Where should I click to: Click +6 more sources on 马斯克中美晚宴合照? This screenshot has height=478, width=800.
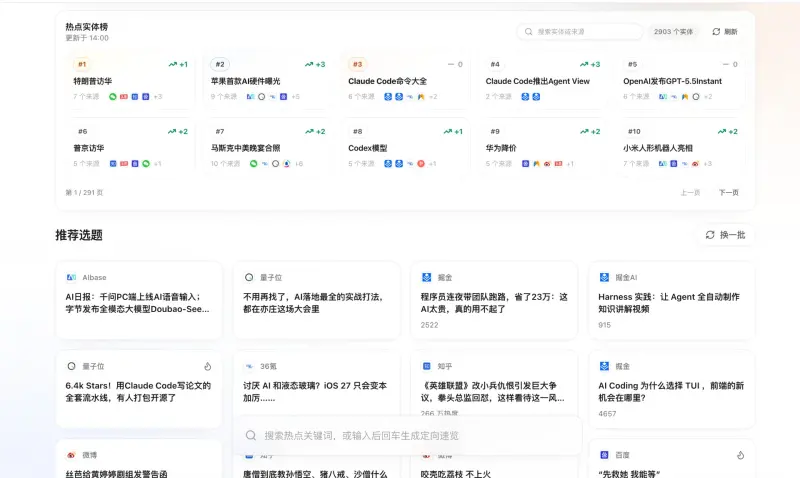(x=299, y=164)
